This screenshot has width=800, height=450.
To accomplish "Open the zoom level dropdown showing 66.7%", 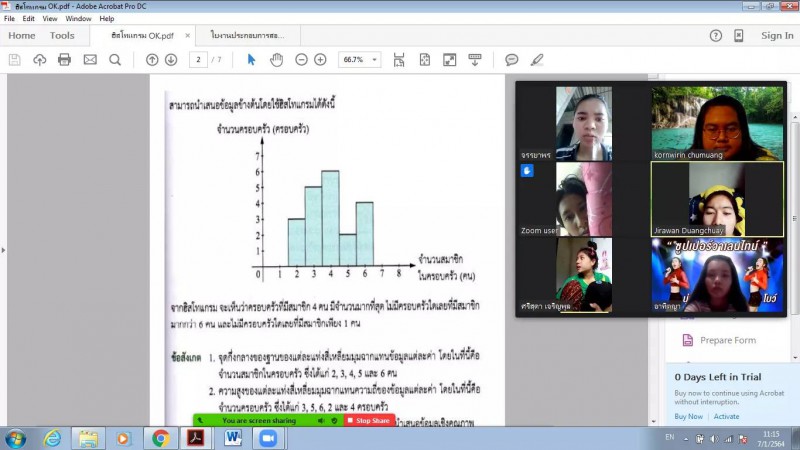I will [x=359, y=60].
